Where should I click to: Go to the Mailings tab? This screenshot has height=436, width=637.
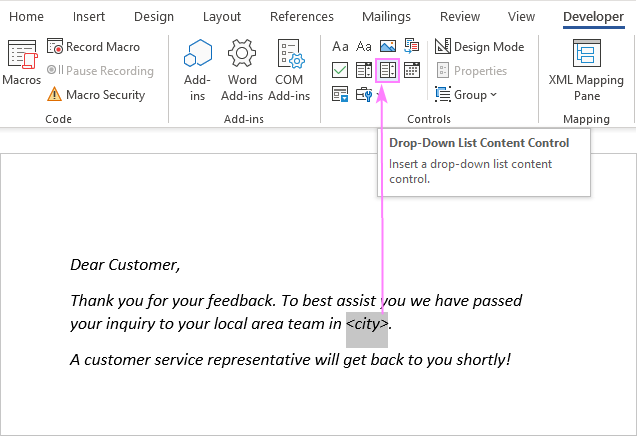pos(386,17)
